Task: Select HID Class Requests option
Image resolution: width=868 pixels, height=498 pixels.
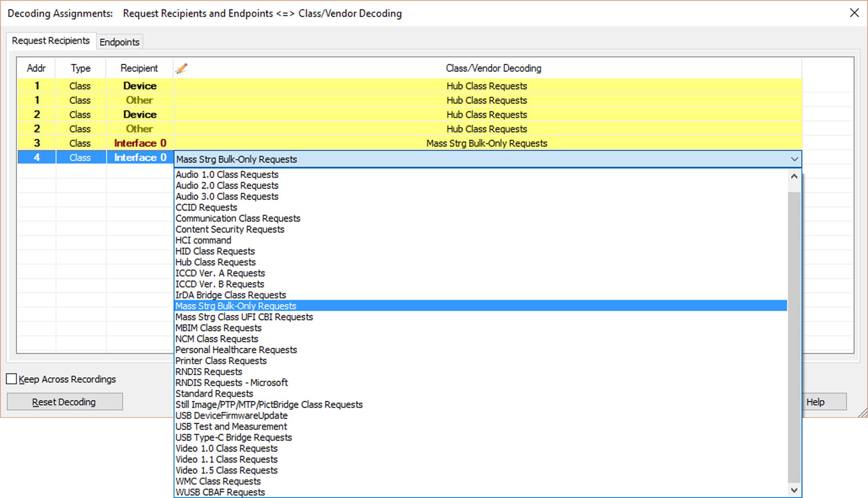Action: click(x=481, y=251)
